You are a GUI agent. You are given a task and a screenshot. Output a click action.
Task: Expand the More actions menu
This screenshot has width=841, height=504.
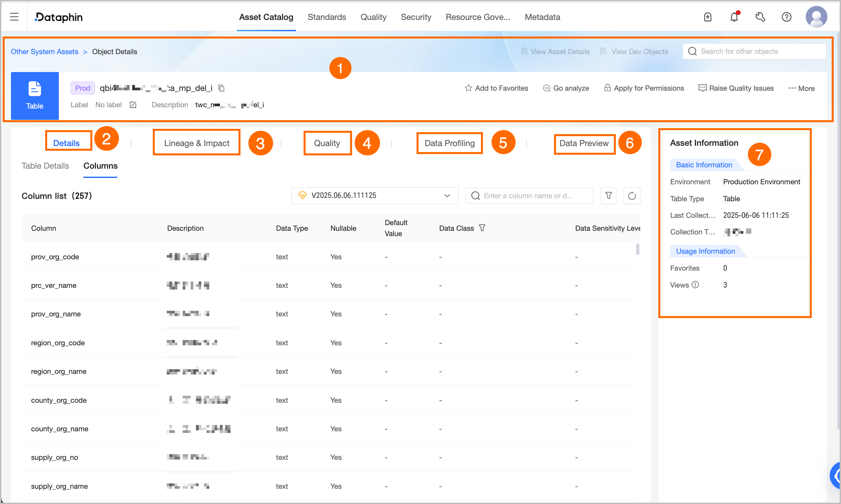click(801, 88)
